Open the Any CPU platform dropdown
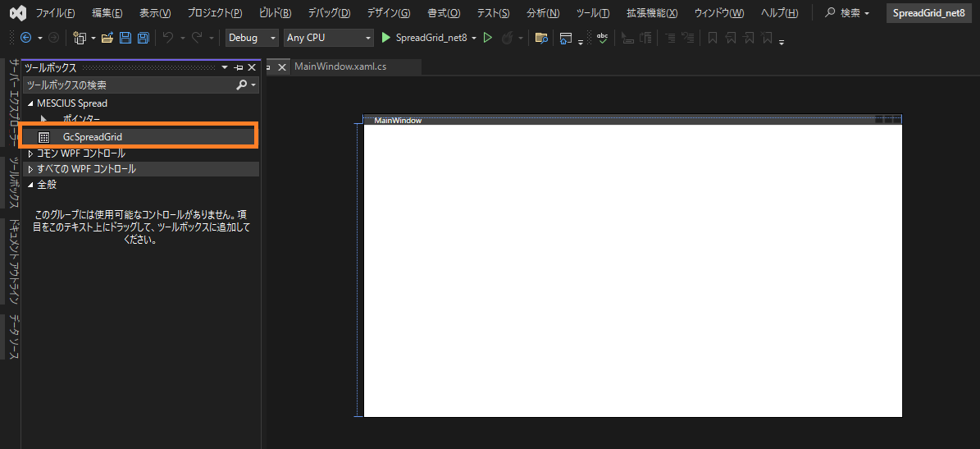This screenshot has height=449, width=980. tap(328, 38)
